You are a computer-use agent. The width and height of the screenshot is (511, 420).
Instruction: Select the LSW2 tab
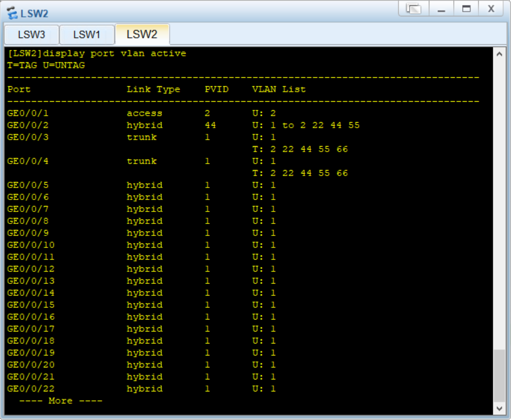click(142, 34)
